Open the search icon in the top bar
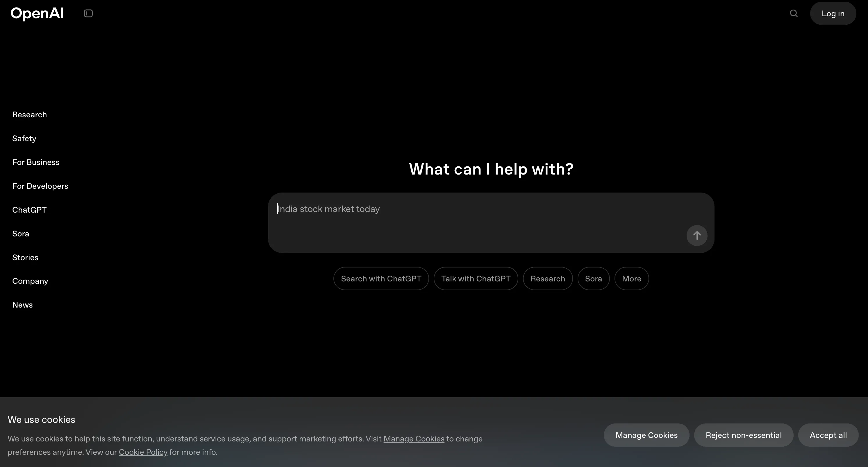This screenshot has height=467, width=868. pos(794,13)
